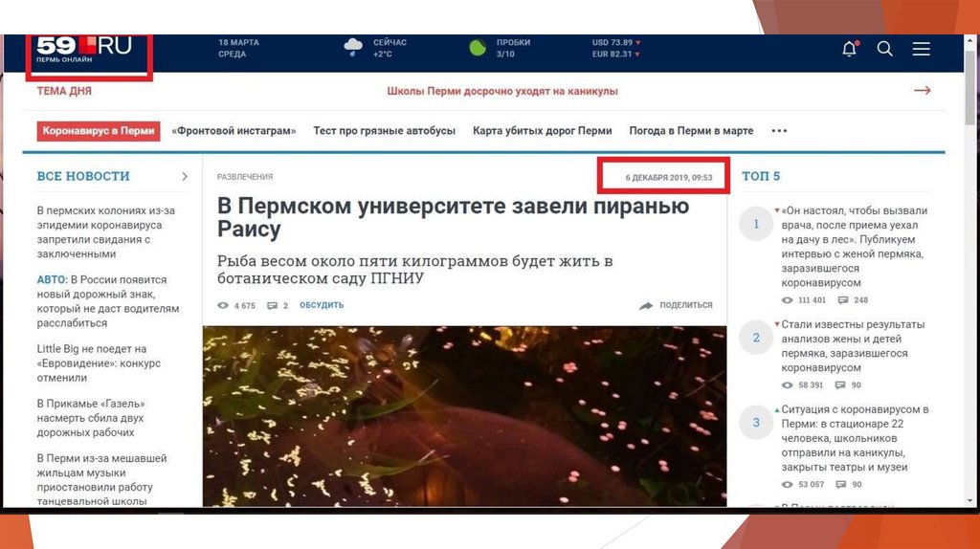Click rank circle number 2
Image resolution: width=980 pixels, height=549 pixels.
(x=756, y=338)
